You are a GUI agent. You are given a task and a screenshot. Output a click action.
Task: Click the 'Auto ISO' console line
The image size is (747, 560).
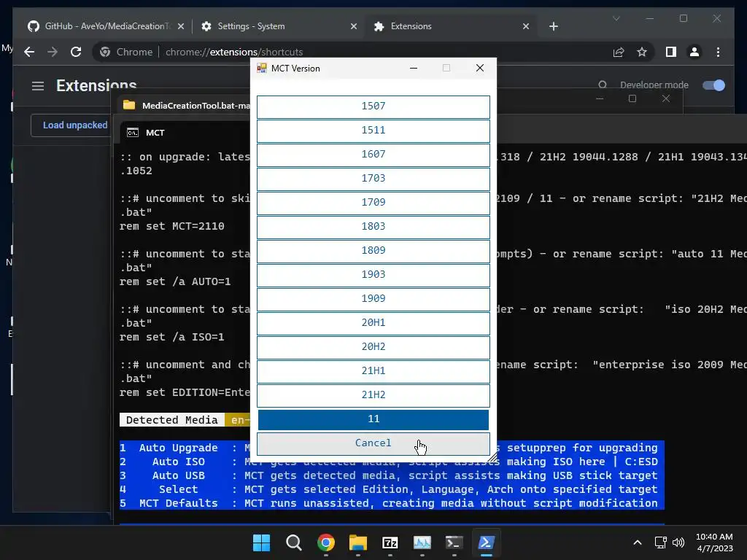click(x=388, y=462)
